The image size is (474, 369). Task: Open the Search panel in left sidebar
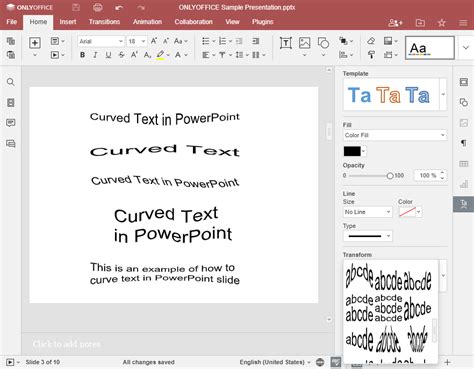[11, 82]
